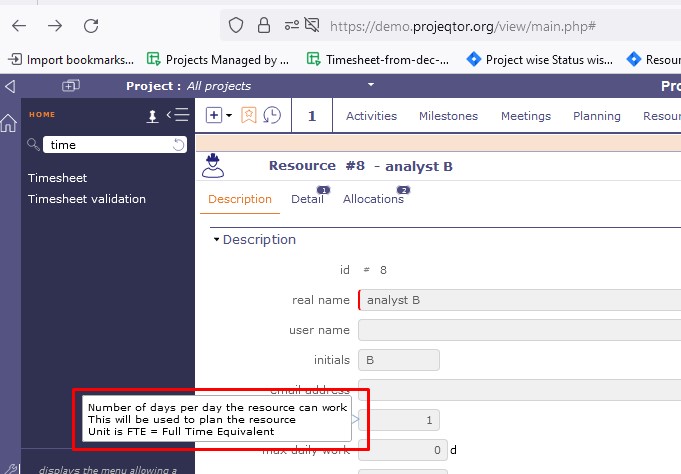Image resolution: width=681 pixels, height=474 pixels.
Task: Open Timesheet from the menu results
Action: [57, 178]
